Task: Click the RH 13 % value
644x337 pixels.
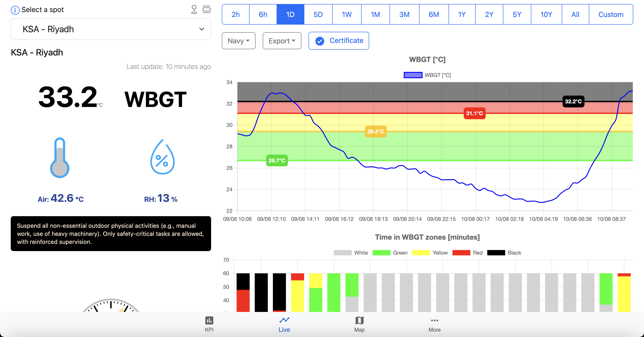Action: (x=161, y=198)
